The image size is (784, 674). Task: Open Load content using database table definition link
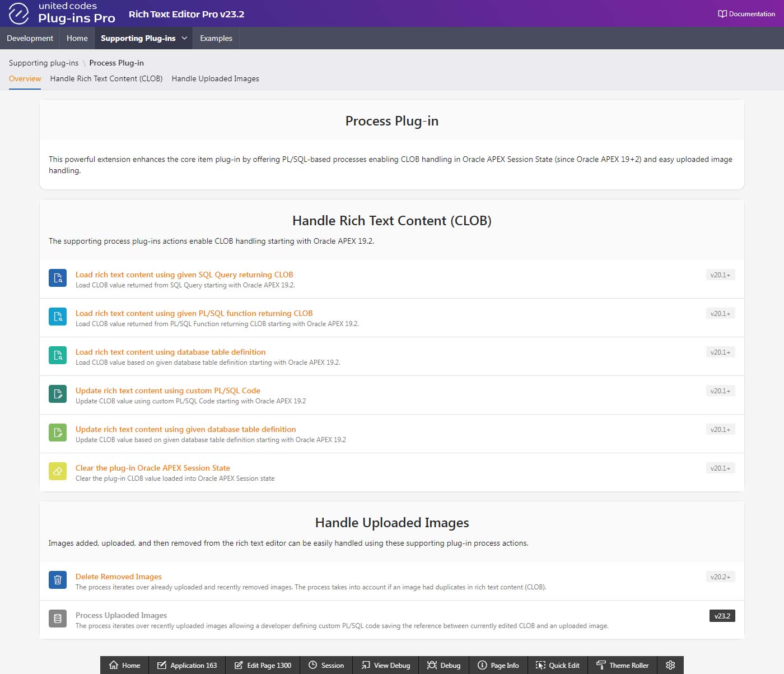(171, 352)
